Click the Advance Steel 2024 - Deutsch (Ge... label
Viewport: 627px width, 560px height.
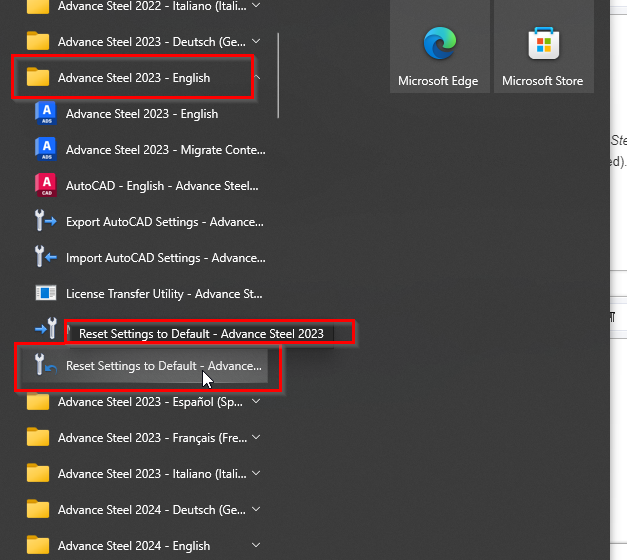(152, 510)
